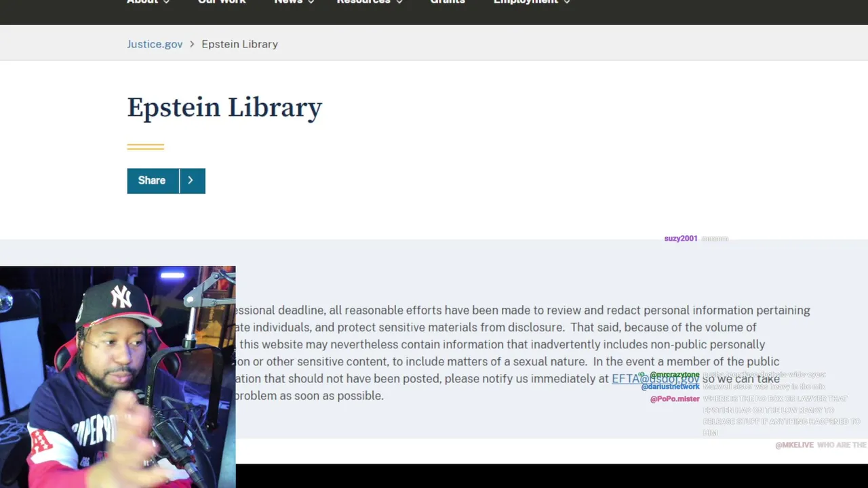Screen dimensions: 868x488
Task: Open the Our Work navigation item
Action: [222, 2]
